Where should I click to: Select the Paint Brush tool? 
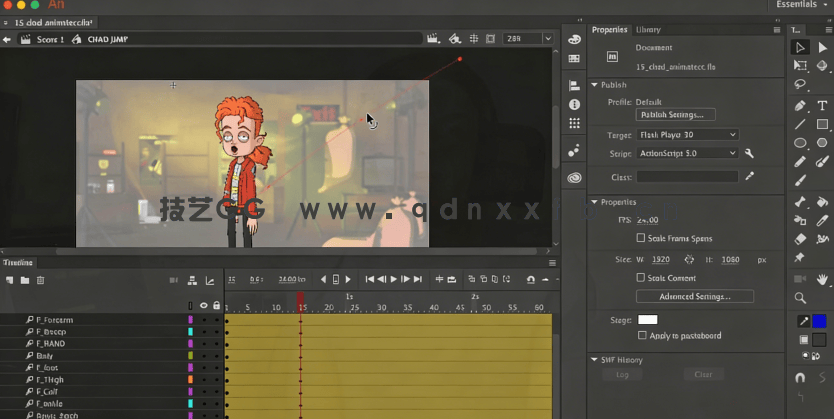coord(822,161)
